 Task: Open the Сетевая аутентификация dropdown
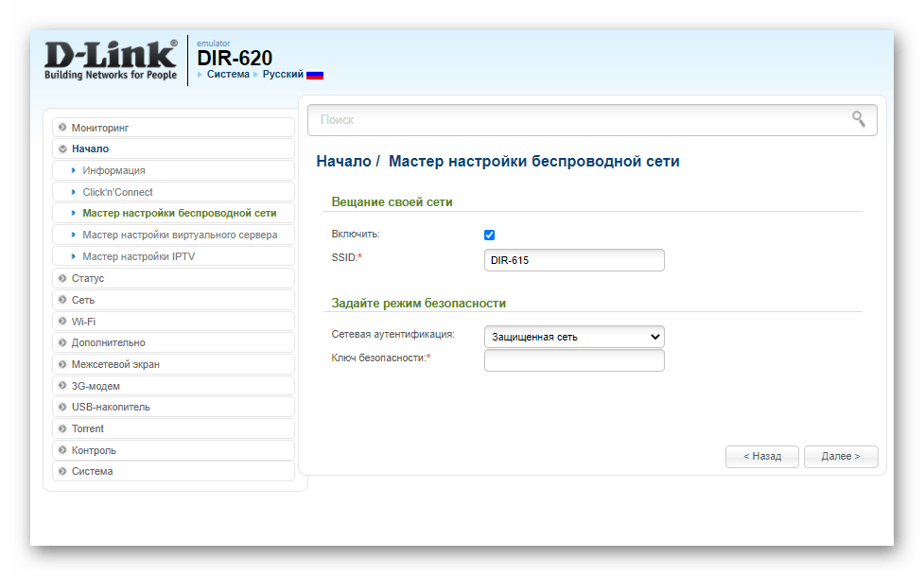pos(573,337)
